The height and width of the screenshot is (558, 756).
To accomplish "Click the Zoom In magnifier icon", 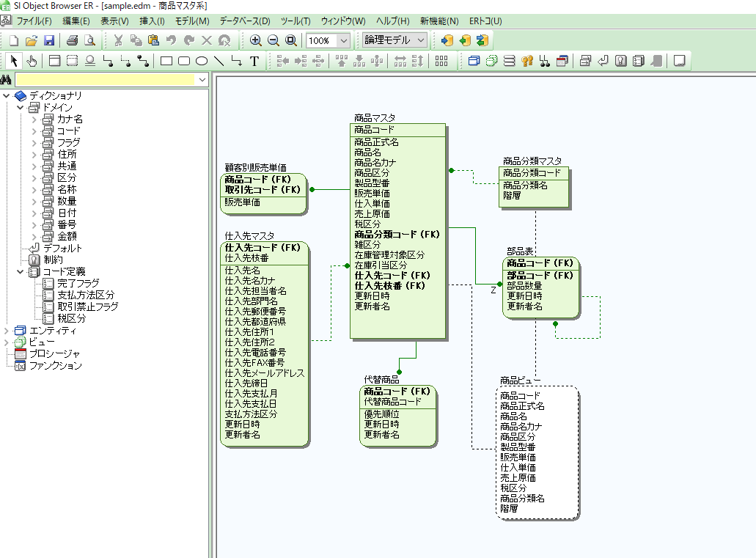I will (256, 40).
